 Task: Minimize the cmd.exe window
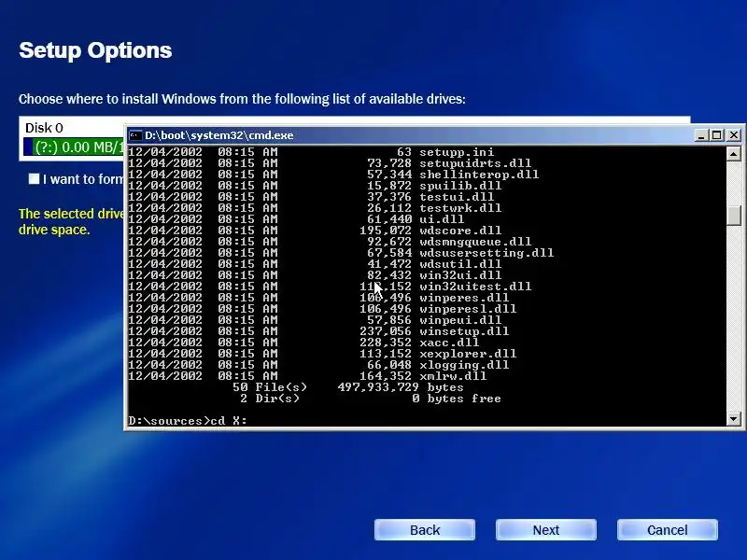[700, 135]
